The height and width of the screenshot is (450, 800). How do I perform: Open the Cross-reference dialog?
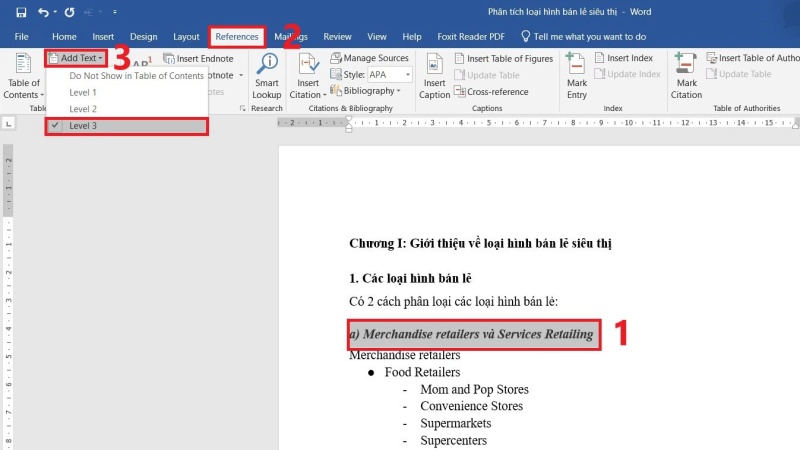[491, 92]
